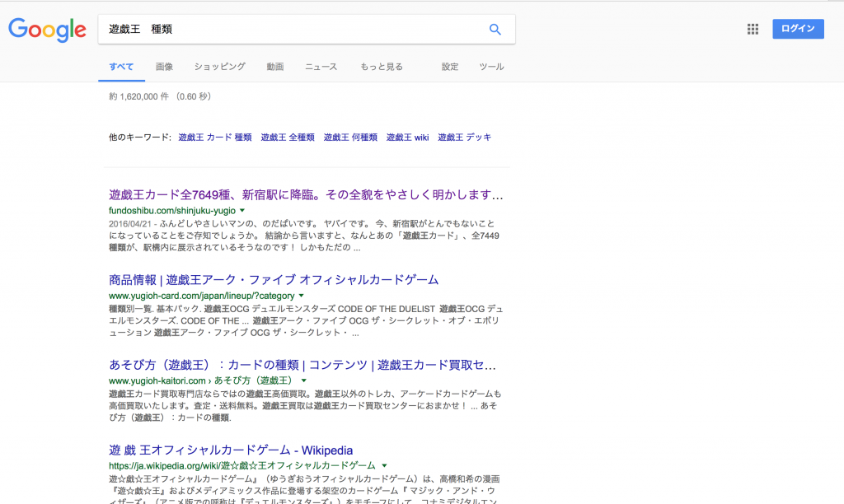Click related keyword 遊戯王 全種類

(x=288, y=138)
